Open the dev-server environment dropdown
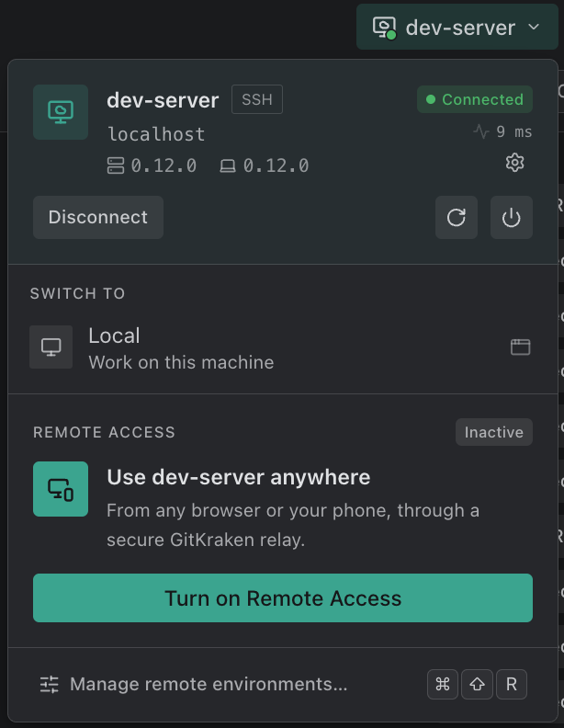This screenshot has height=728, width=564. tap(457, 27)
